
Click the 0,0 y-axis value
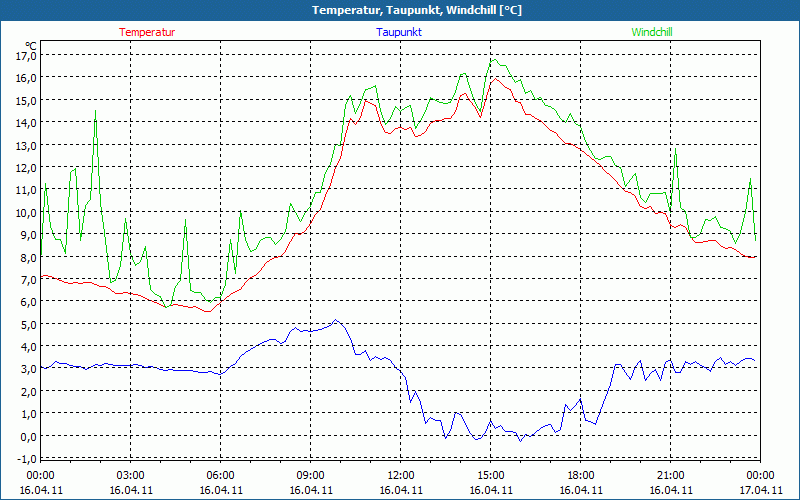pos(29,436)
